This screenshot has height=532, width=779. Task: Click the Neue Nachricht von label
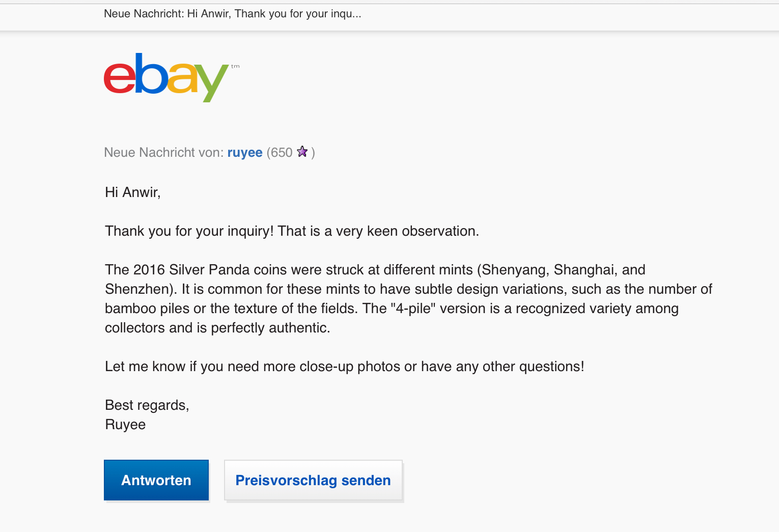click(163, 153)
